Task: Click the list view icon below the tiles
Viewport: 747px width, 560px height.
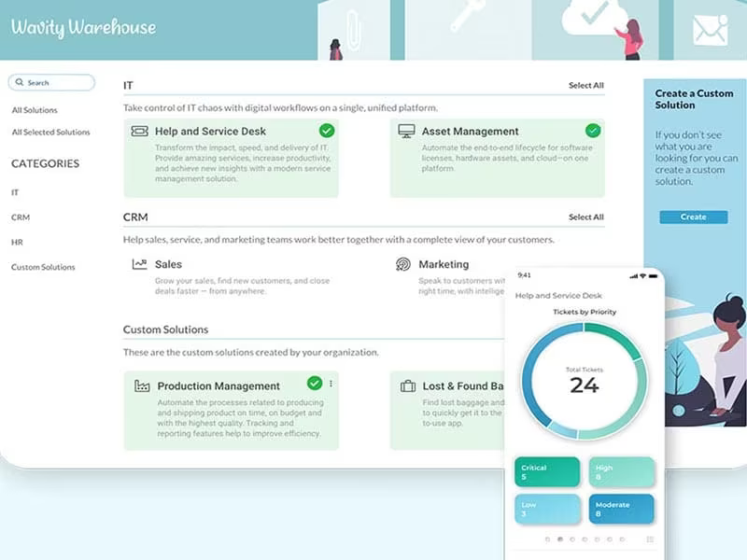Action: (x=650, y=539)
